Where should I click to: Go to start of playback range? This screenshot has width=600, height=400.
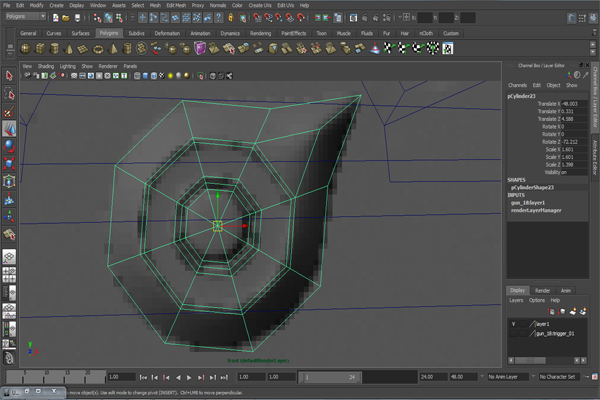(143, 377)
